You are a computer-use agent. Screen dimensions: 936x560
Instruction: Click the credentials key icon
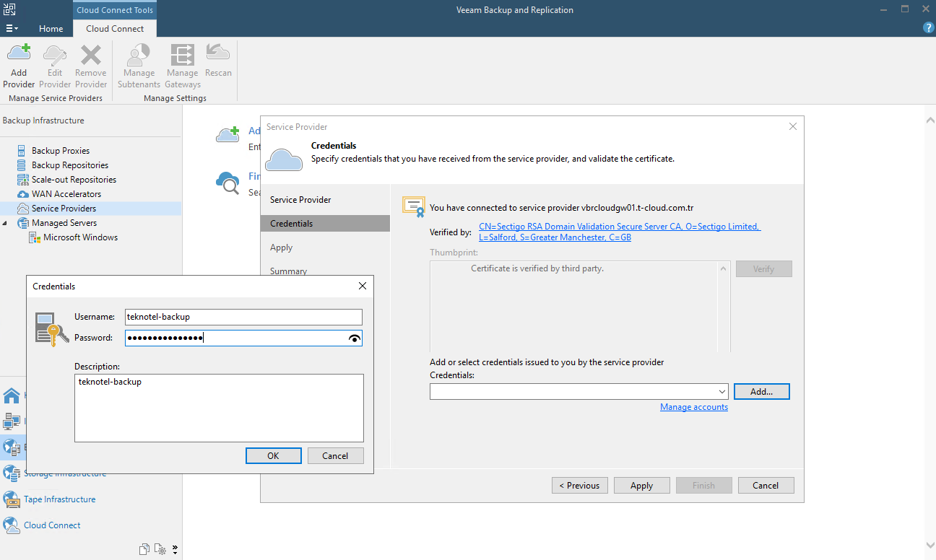(x=51, y=328)
